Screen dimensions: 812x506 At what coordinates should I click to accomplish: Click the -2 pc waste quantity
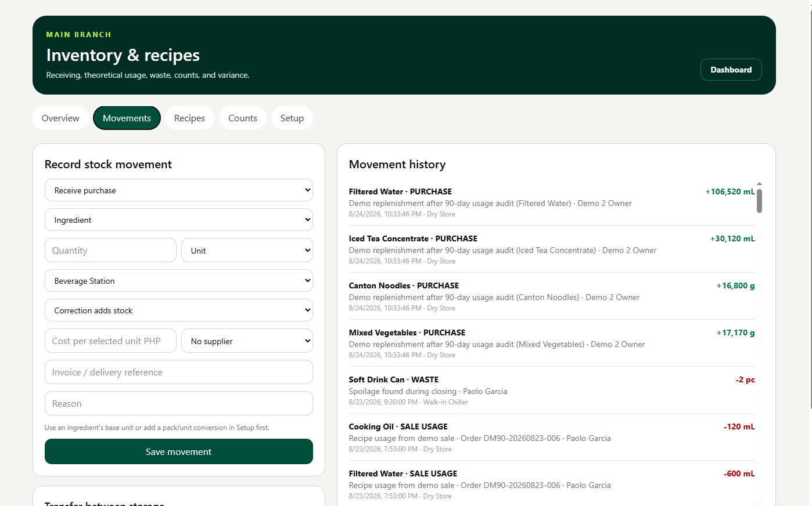pos(745,379)
